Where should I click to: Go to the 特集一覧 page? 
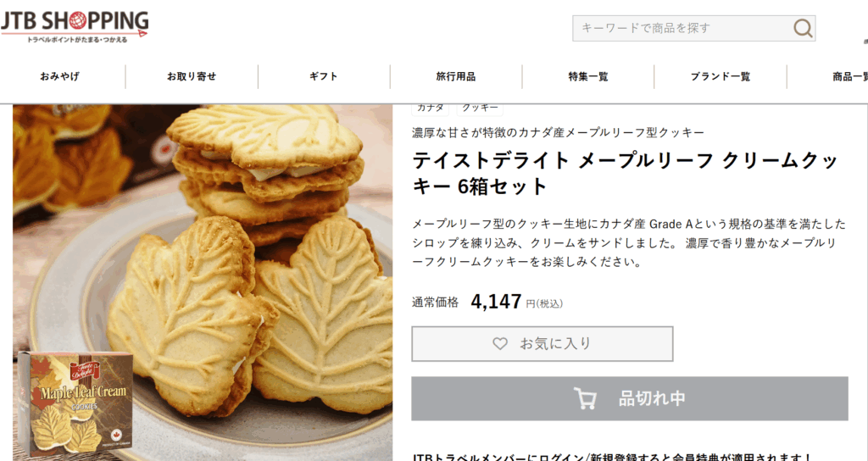point(588,76)
